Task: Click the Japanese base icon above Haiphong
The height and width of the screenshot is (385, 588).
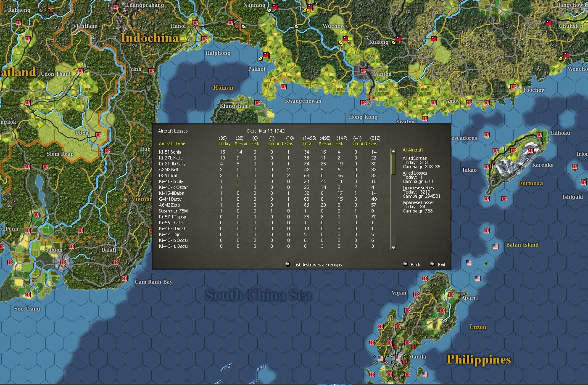Action: pyautogui.click(x=204, y=39)
